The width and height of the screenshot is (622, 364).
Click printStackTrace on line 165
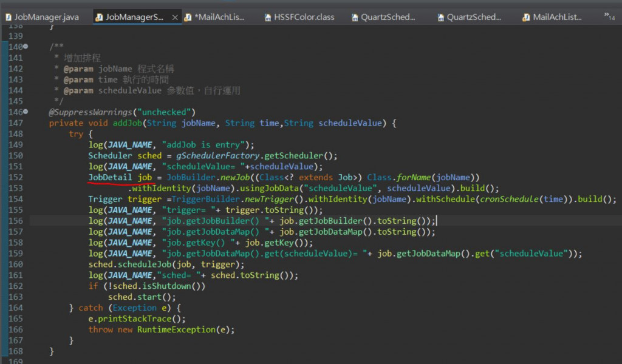(134, 319)
